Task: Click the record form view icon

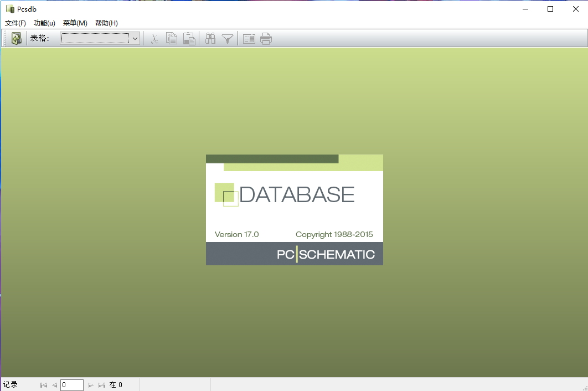Action: (249, 38)
